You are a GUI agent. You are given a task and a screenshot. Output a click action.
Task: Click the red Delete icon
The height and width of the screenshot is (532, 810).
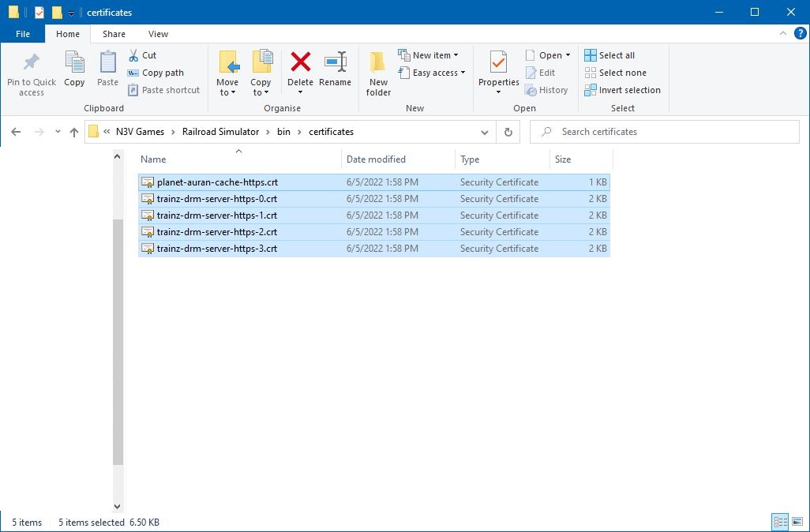click(300, 62)
